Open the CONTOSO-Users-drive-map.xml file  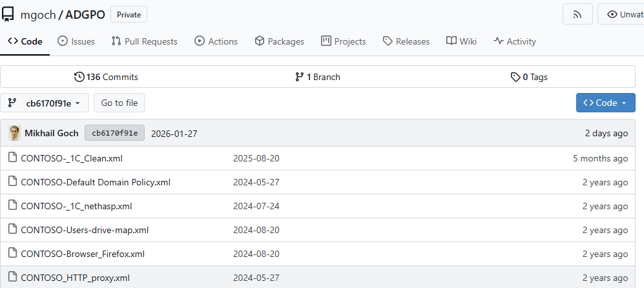pyautogui.click(x=85, y=230)
